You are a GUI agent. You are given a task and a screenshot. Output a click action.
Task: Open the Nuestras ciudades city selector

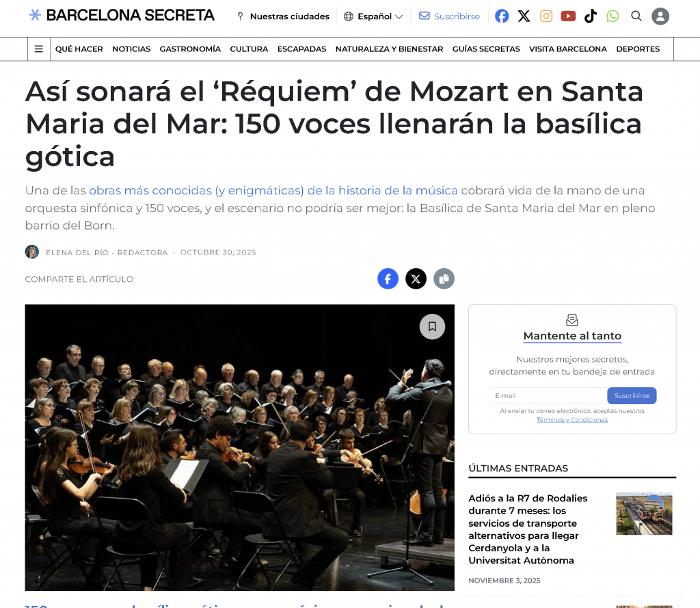coord(283,16)
